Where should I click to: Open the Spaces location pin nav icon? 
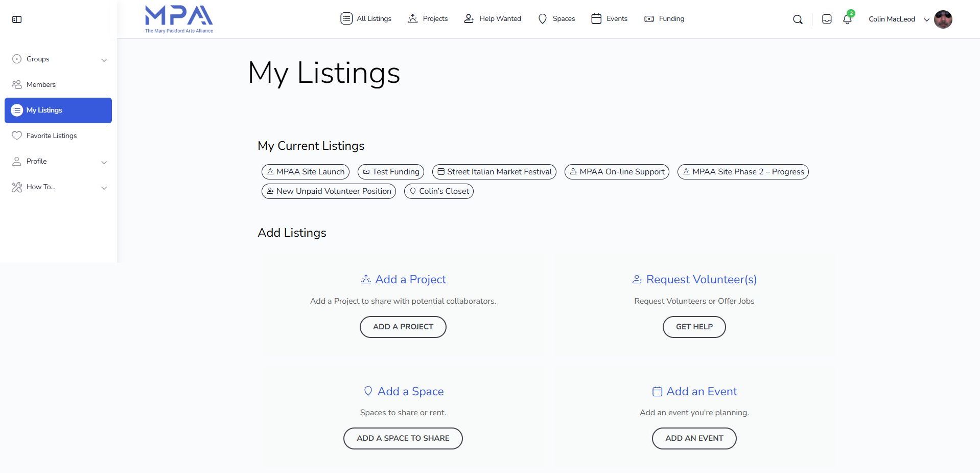pos(543,19)
